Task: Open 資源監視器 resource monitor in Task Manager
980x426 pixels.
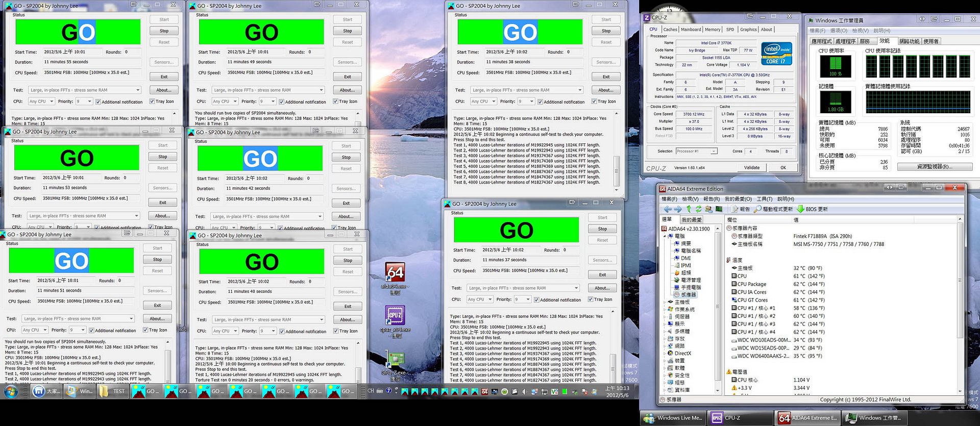Action: tap(934, 167)
